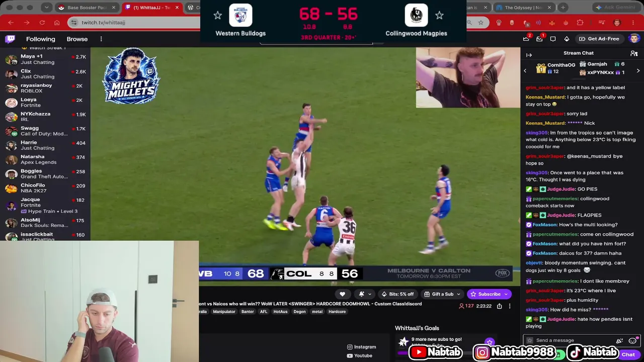Follow the channel with the heart button
The image size is (644, 362).
tap(342, 294)
